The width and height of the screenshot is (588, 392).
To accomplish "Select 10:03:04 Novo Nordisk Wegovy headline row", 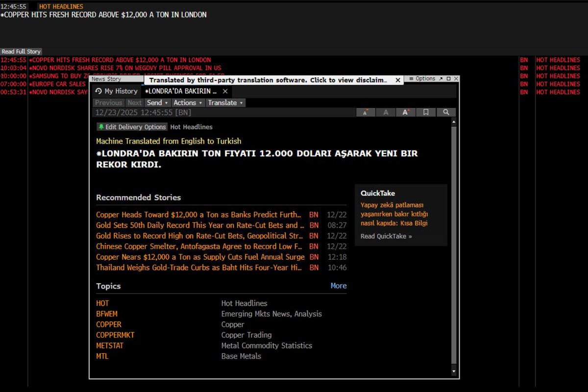I will pyautogui.click(x=294, y=68).
